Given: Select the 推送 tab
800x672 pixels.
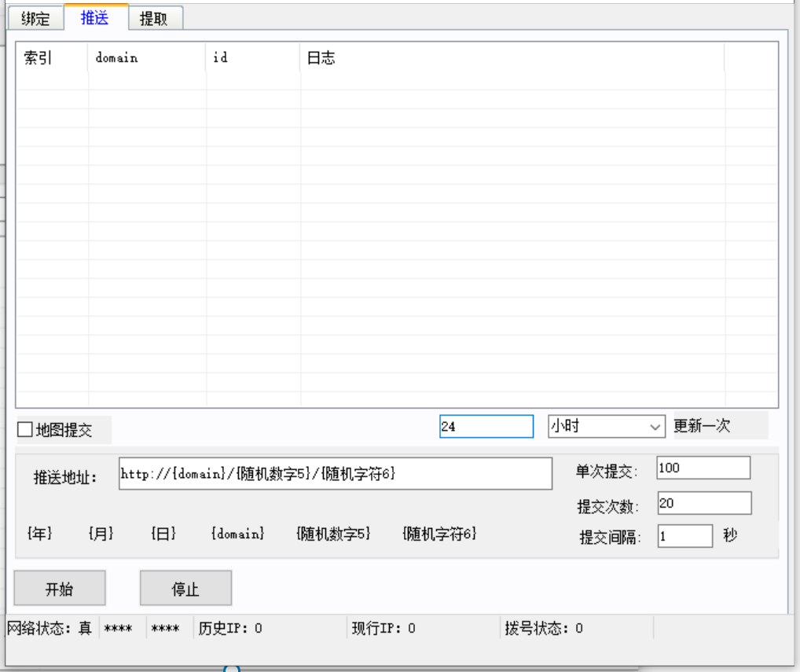Looking at the screenshot, I should (95, 17).
